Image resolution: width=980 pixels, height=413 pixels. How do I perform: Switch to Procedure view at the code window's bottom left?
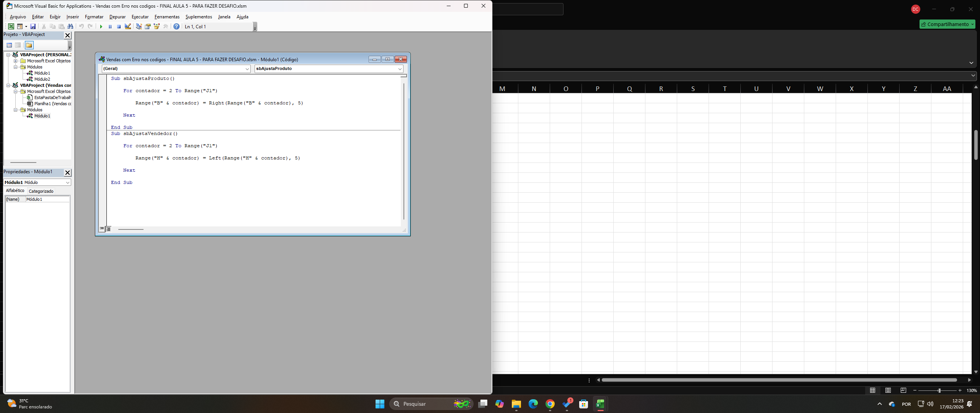[102, 229]
